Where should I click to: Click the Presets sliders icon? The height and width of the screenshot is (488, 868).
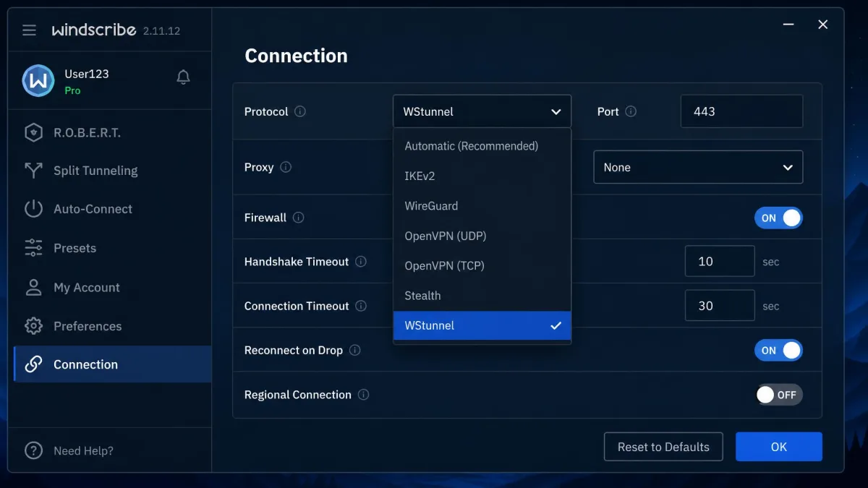(x=33, y=248)
